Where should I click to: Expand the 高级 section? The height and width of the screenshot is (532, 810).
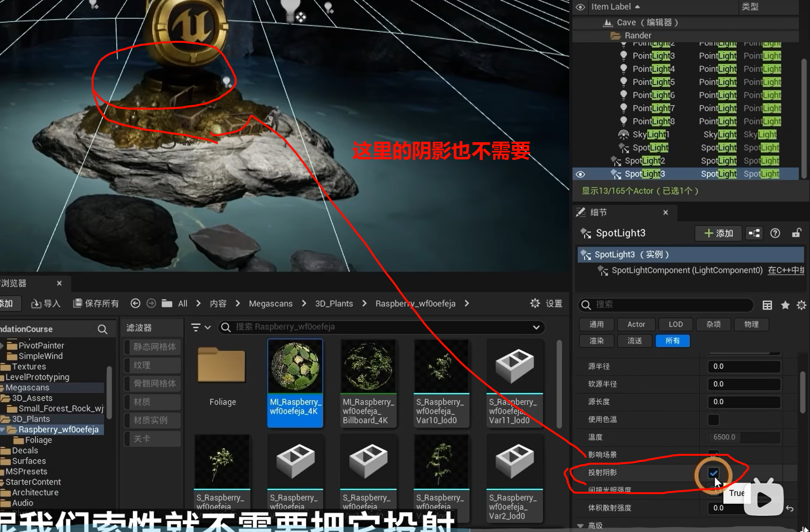tap(580, 526)
